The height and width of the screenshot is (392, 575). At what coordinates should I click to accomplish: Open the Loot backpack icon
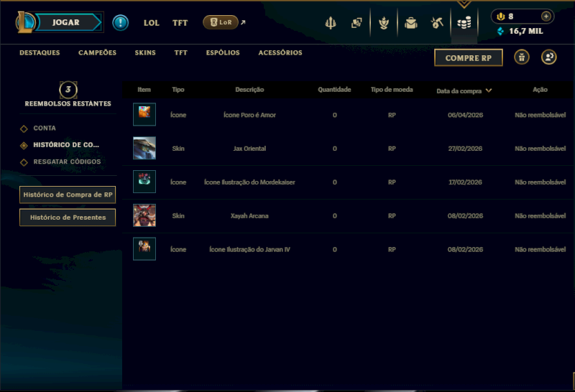tap(410, 23)
